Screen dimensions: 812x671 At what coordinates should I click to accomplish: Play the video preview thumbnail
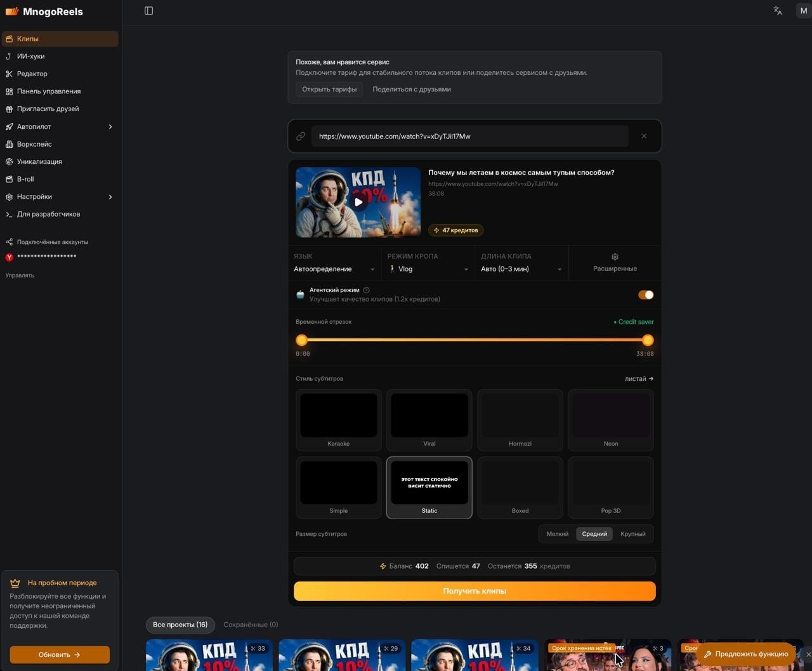[358, 202]
